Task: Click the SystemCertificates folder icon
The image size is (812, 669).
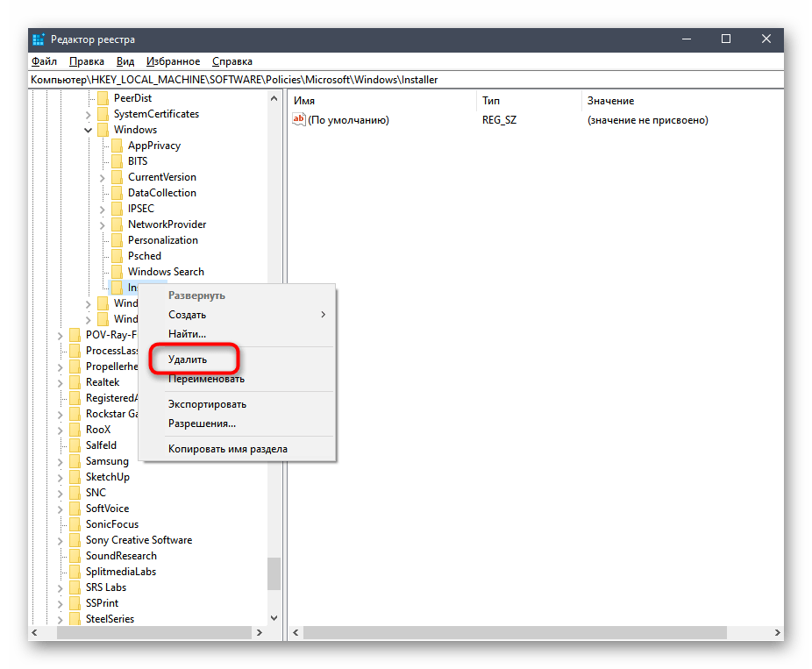Action: click(103, 114)
